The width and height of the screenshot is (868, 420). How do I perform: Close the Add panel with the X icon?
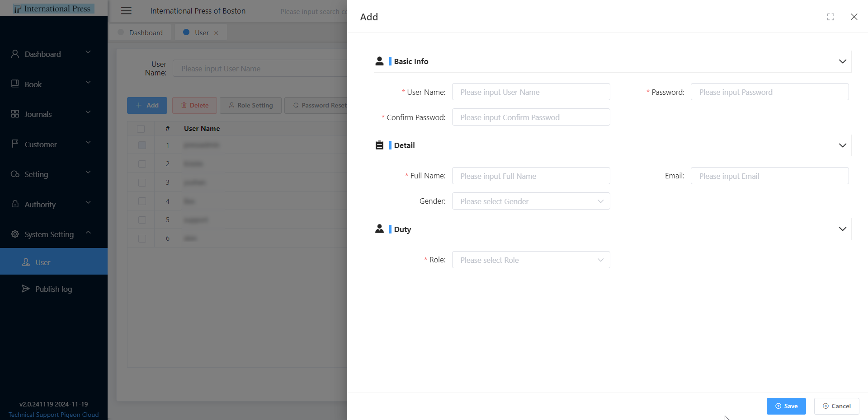[854, 17]
